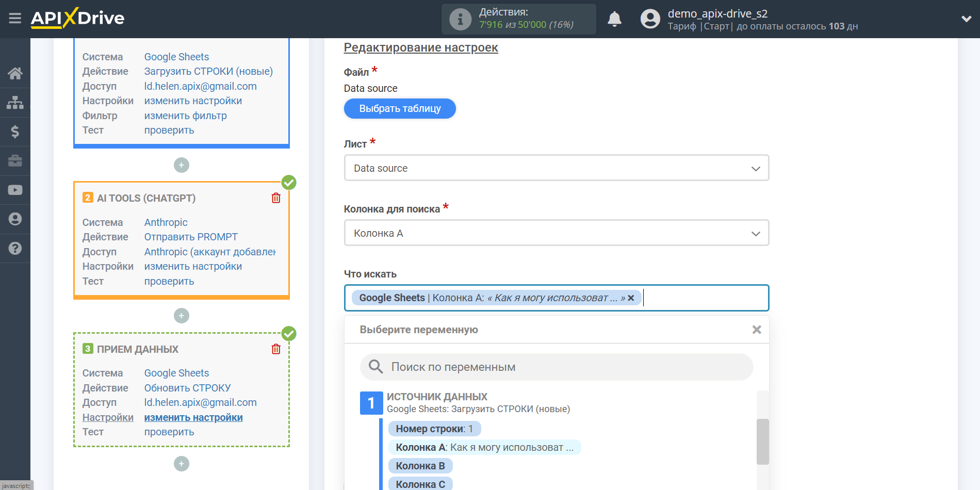This screenshot has width=980, height=490.
Task: Click the actions info icon
Action: 460,19
